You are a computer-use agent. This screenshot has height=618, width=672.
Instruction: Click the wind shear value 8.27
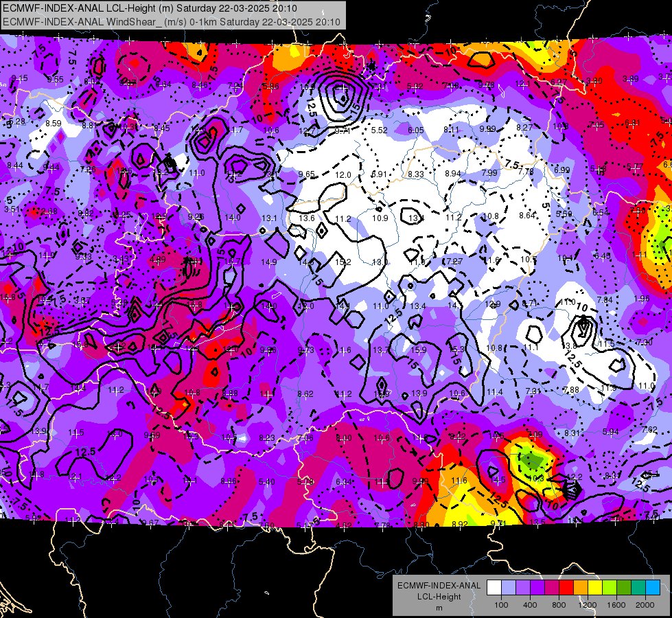(524, 127)
